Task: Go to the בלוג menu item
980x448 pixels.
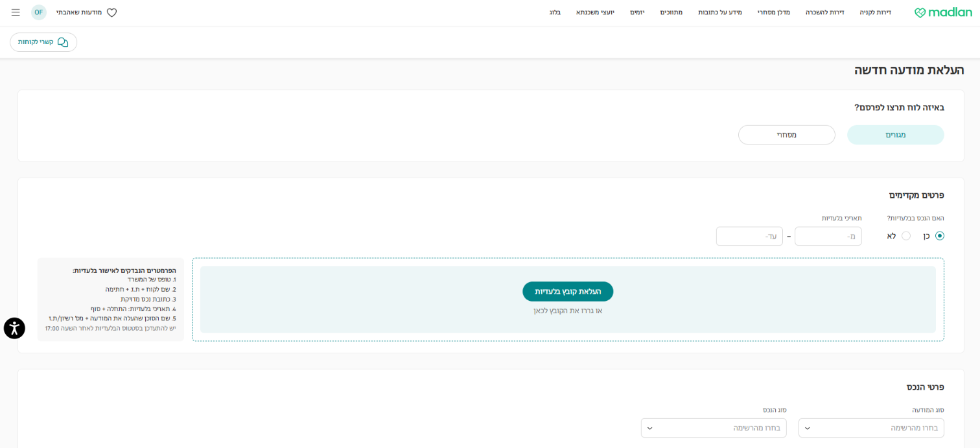Action: coord(555,12)
